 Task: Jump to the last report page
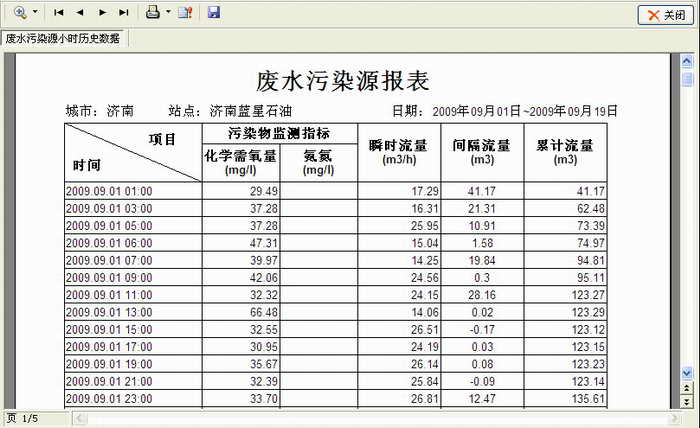pos(124,12)
